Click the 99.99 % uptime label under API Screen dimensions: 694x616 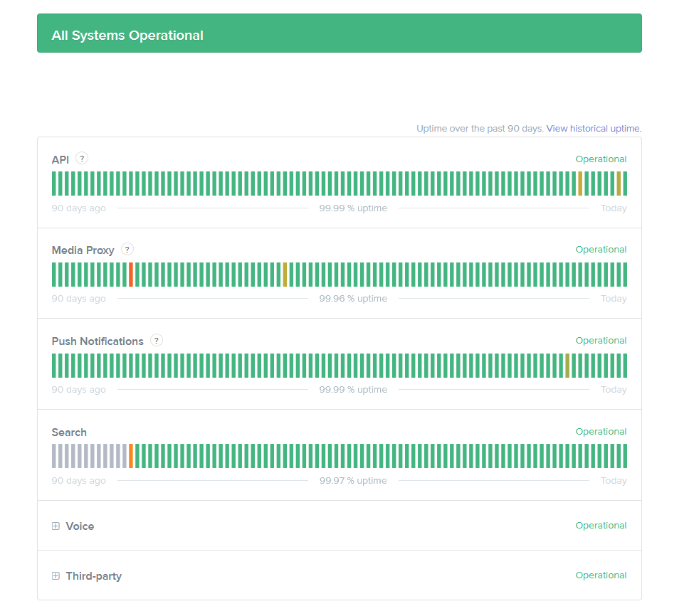click(353, 208)
